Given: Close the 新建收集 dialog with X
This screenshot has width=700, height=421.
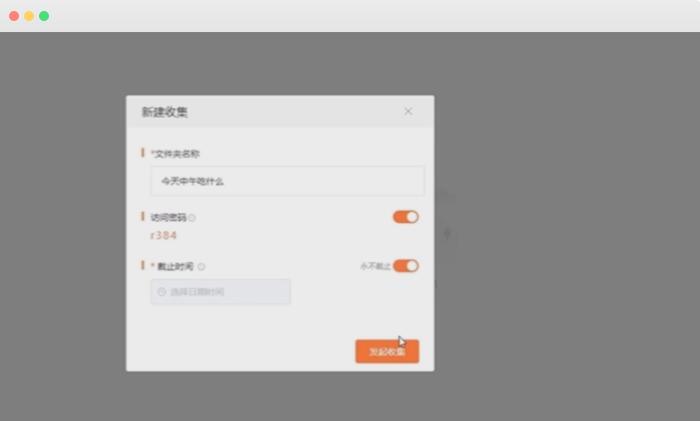Looking at the screenshot, I should tap(408, 111).
